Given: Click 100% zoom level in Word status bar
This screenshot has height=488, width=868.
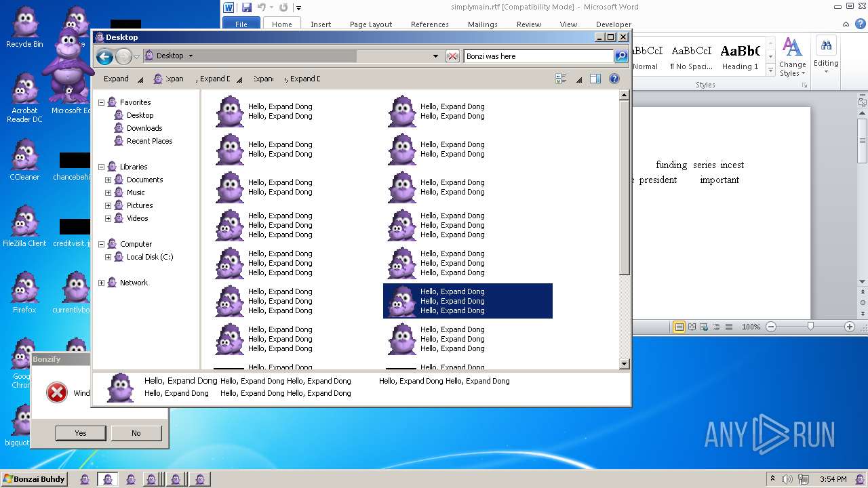Looking at the screenshot, I should 751,327.
